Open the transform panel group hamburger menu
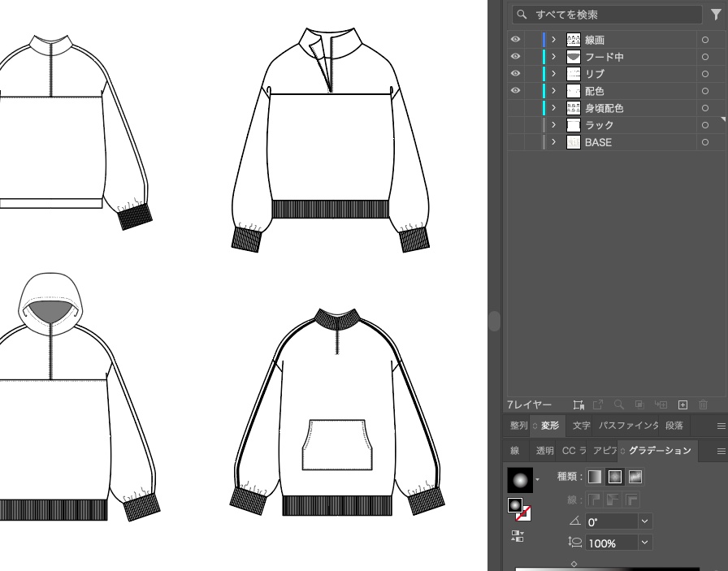 pyautogui.click(x=721, y=426)
